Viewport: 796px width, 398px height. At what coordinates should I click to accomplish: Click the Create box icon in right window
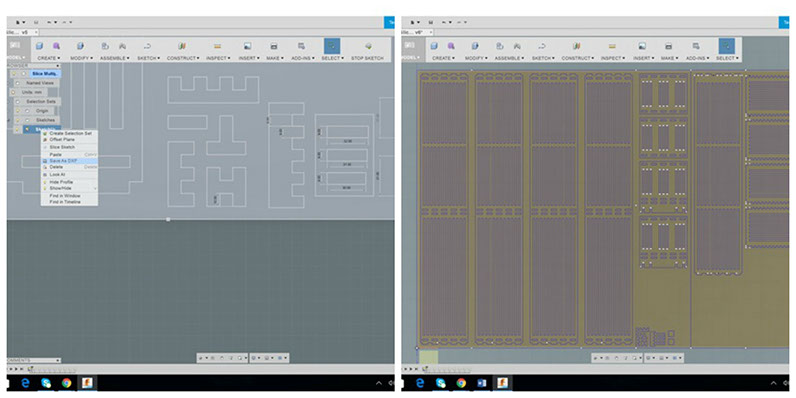434,46
